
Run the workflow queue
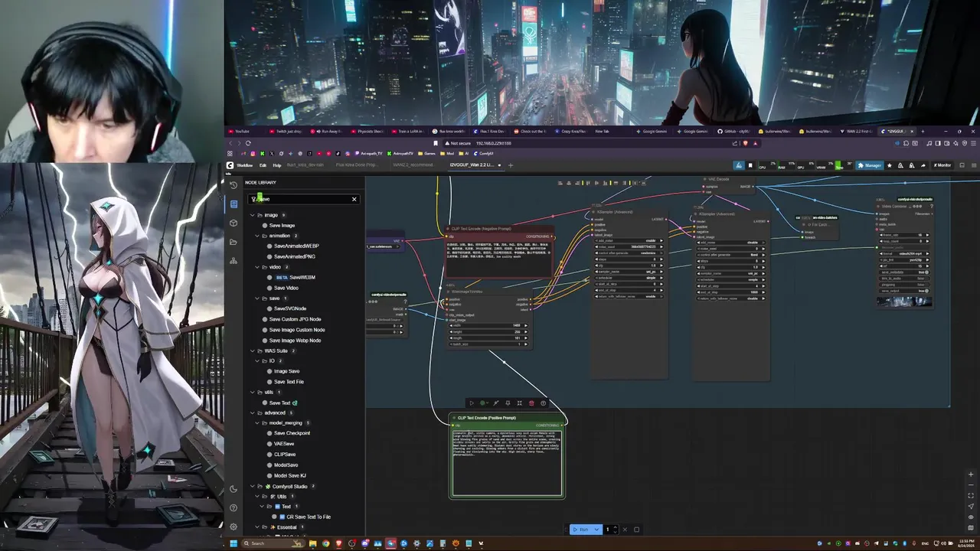[x=580, y=530]
